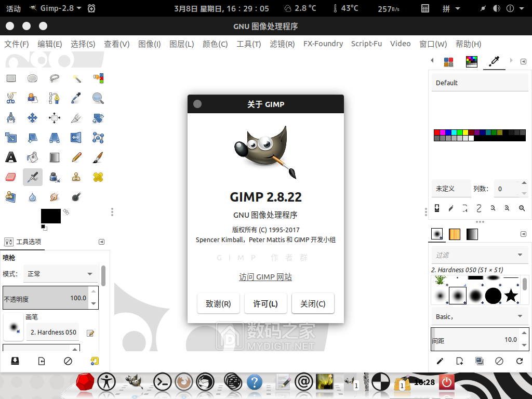Select the Blur/Sharpen droplet tool
532x399 pixels.
coord(33,197)
